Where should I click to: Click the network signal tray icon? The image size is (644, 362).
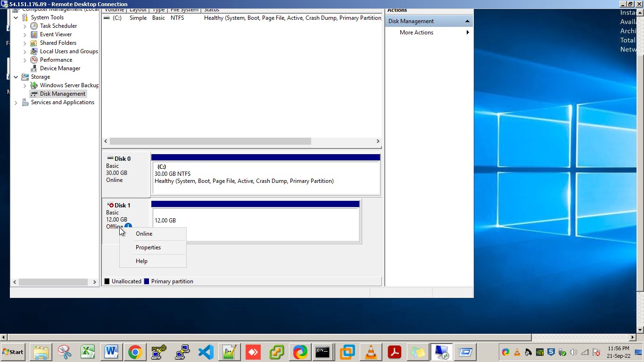click(x=585, y=352)
